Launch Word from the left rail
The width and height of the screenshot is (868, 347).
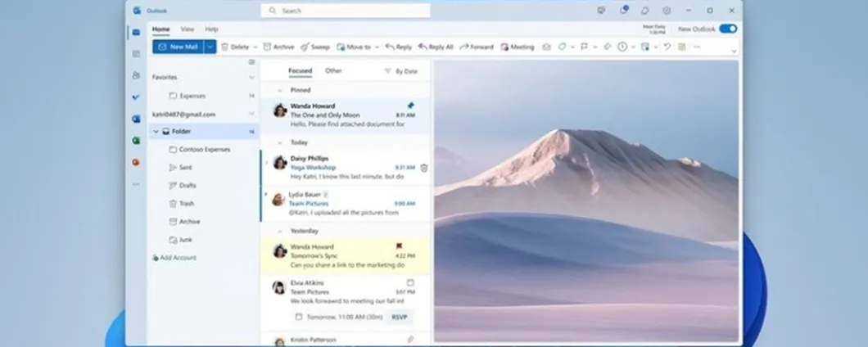click(x=136, y=119)
